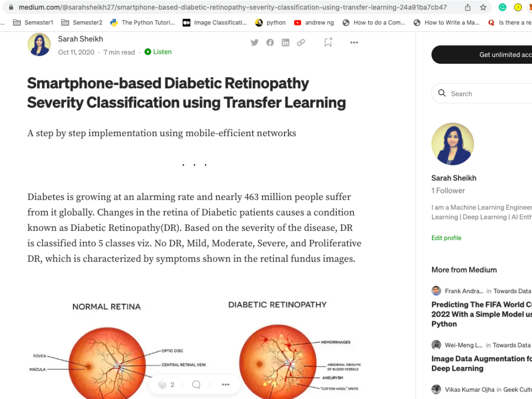The height and width of the screenshot is (399, 532).
Task: Open How to Write a Ma... bookmark
Action: (446, 22)
